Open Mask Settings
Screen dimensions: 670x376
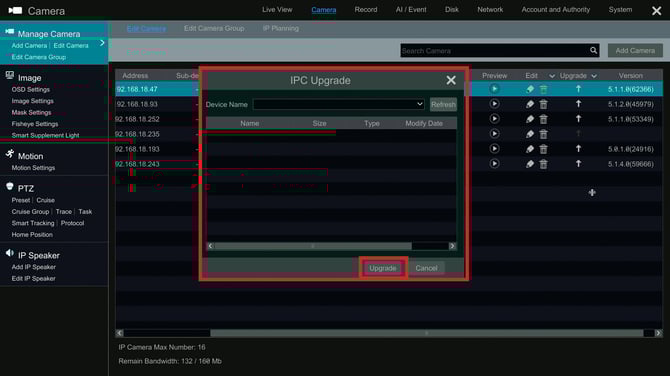(31, 112)
